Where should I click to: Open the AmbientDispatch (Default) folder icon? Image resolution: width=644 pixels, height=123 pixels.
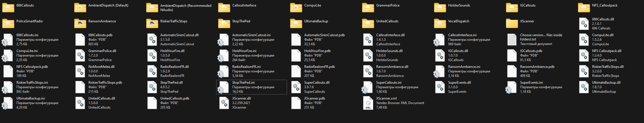80,8
